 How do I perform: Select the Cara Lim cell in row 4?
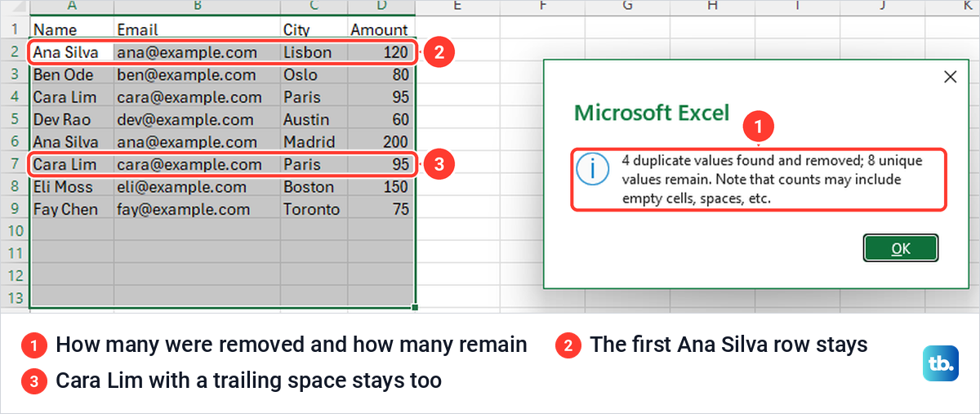73,97
